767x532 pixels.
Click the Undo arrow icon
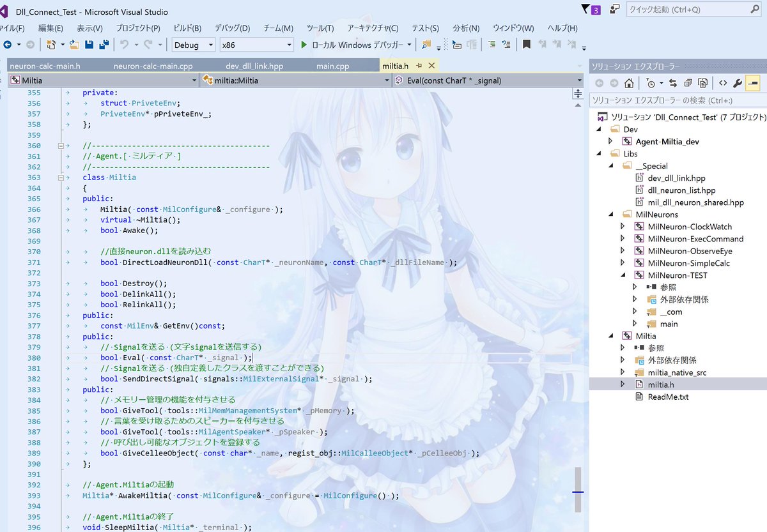(x=125, y=45)
